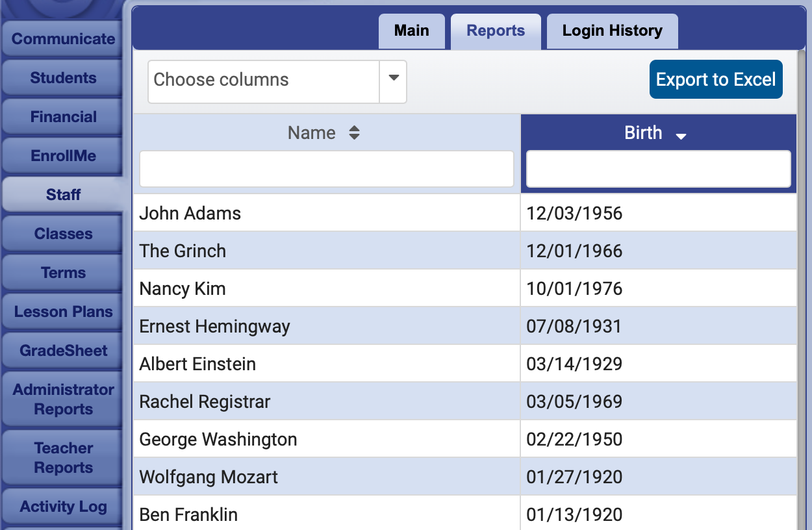
Task: Open Lesson Plans from the sidebar
Action: pyautogui.click(x=63, y=312)
